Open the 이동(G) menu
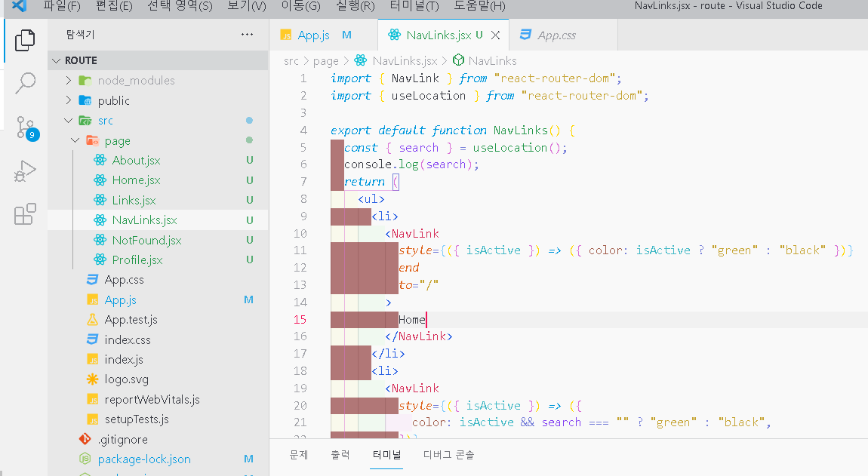The image size is (868, 476). (300, 6)
